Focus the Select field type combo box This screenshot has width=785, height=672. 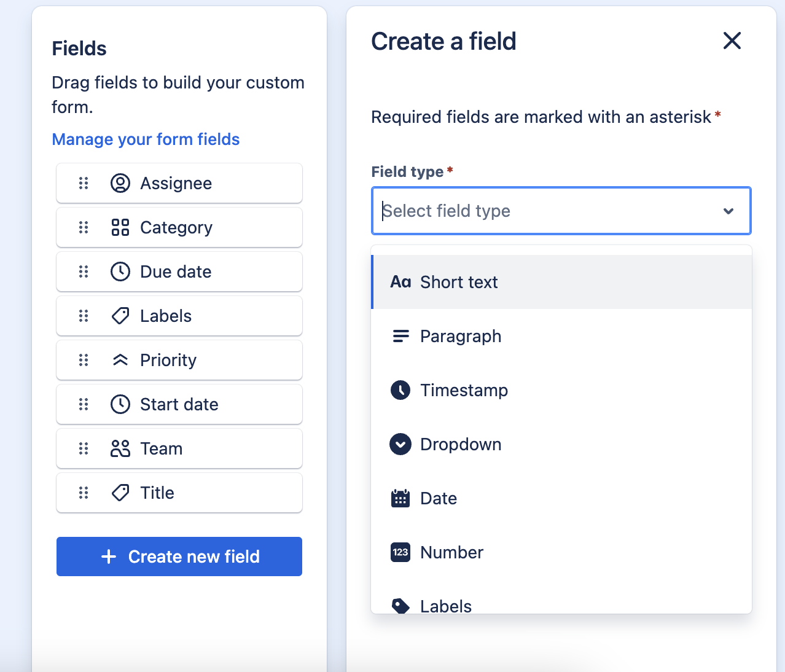click(561, 211)
